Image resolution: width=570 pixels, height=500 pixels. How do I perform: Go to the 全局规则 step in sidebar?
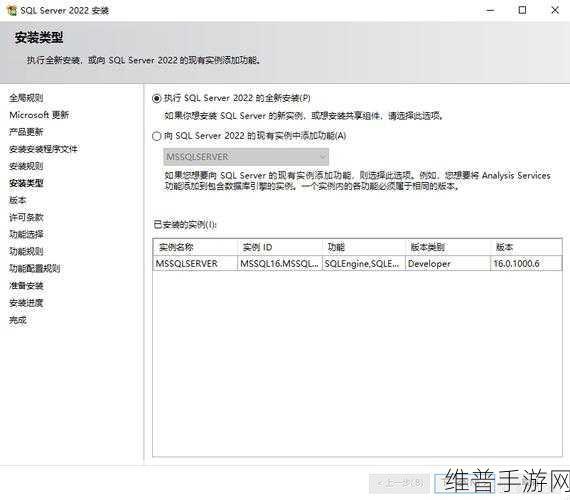coord(26,97)
